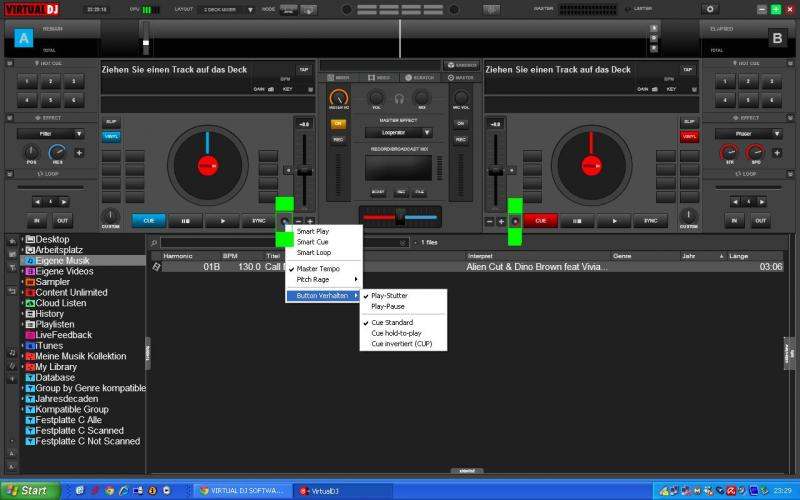Halve loop length on deck B
Image resolution: width=800 pixels, height=500 pixels.
735,202
